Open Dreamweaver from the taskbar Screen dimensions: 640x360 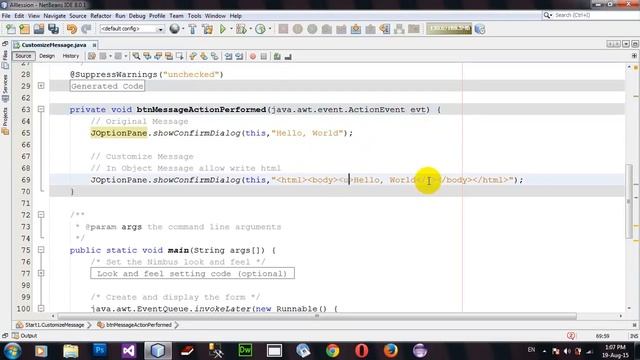[245, 351]
